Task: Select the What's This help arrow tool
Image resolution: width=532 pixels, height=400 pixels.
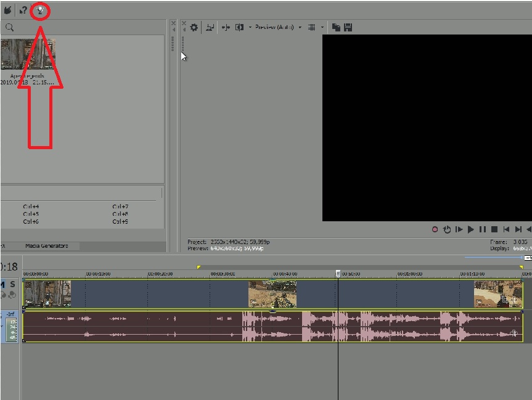Action: pos(22,9)
